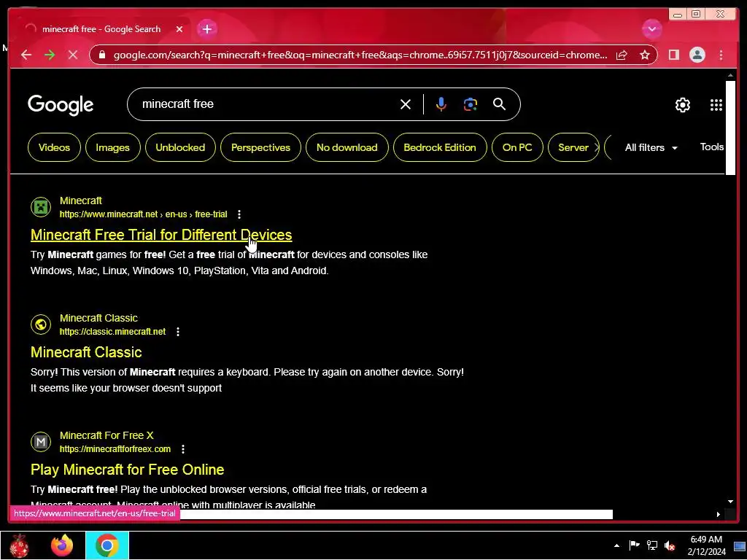
Task: Show hidden system tray icons
Action: [x=616, y=545]
